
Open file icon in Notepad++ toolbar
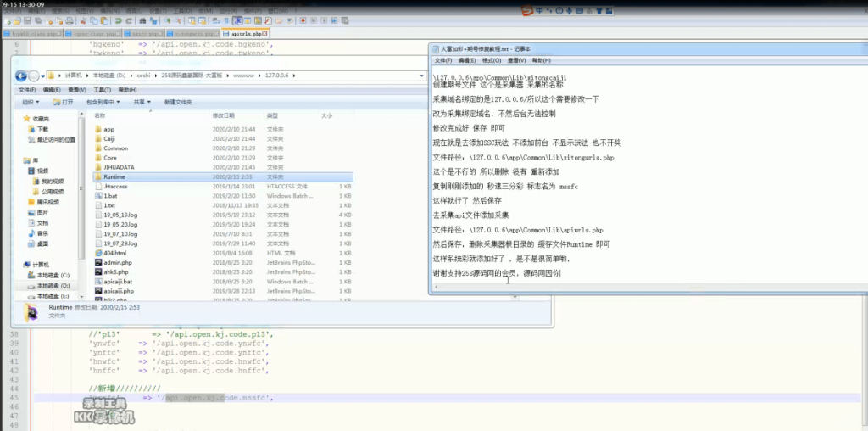pyautogui.click(x=17, y=20)
